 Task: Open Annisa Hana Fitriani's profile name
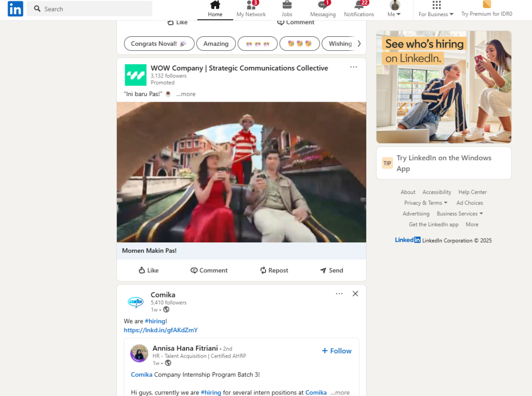[x=185, y=348]
